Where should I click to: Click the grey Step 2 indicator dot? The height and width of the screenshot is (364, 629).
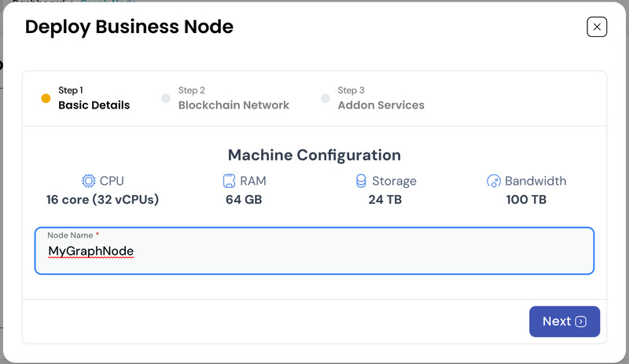(165, 98)
